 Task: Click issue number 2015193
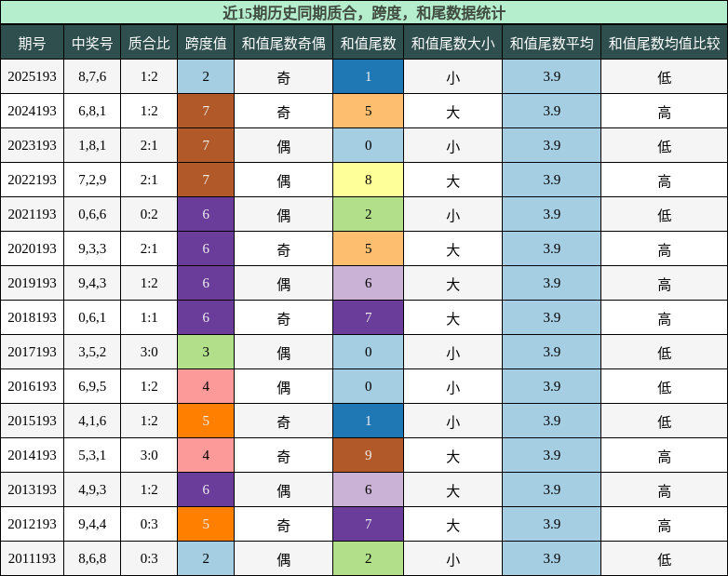coord(32,421)
